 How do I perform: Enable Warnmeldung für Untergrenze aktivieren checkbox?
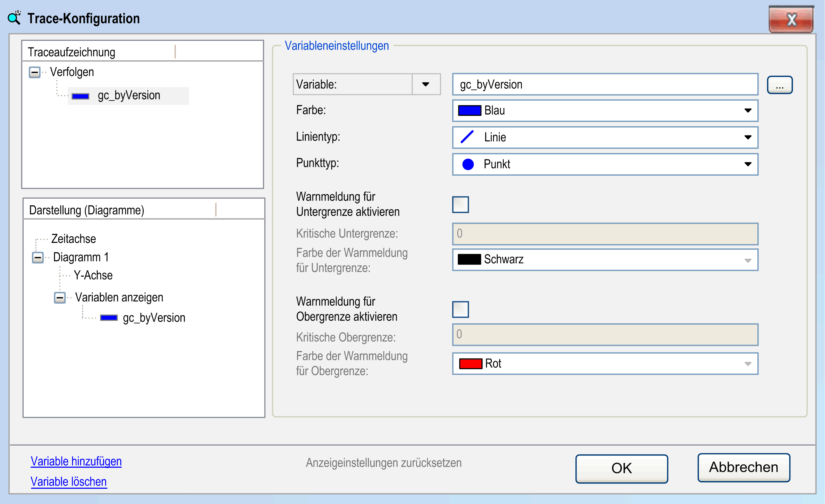pyautogui.click(x=460, y=204)
